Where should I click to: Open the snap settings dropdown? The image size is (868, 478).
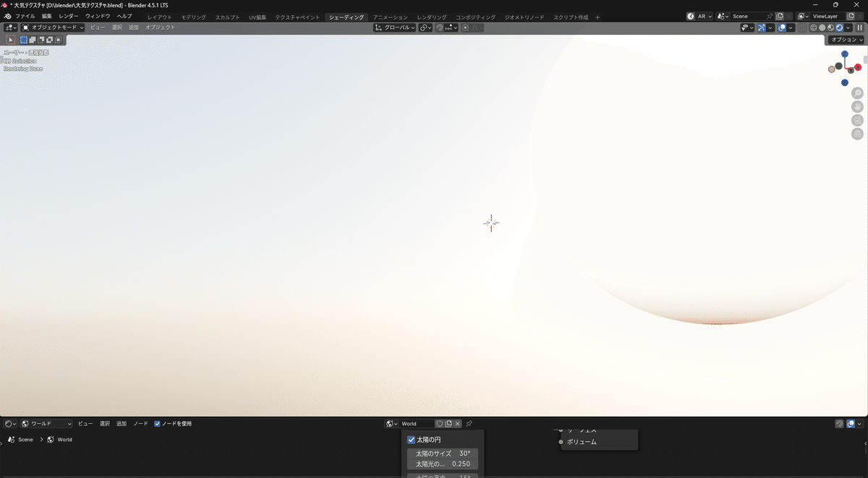(x=451, y=27)
